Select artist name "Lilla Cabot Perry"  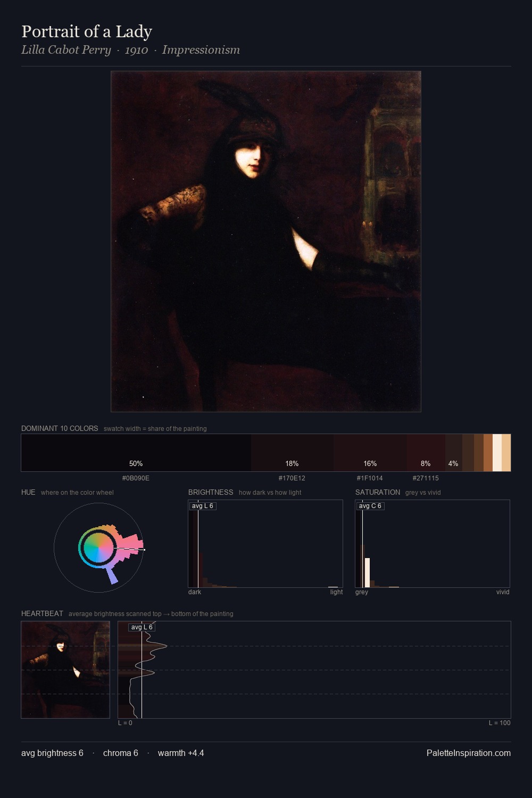click(66, 50)
